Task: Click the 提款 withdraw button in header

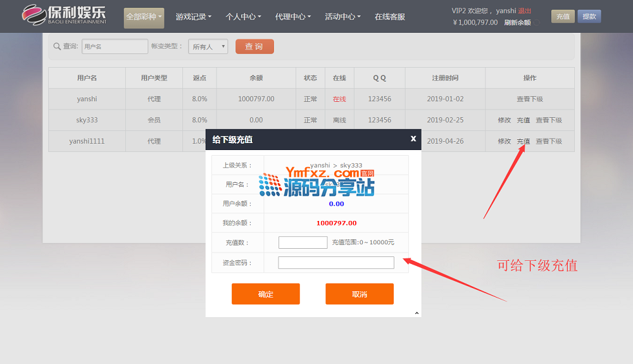Action: (589, 16)
